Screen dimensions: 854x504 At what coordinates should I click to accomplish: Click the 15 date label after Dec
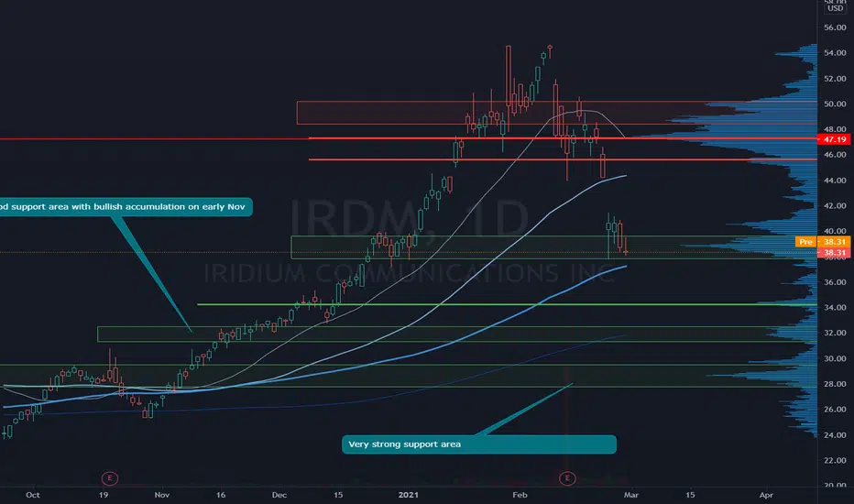click(338, 495)
